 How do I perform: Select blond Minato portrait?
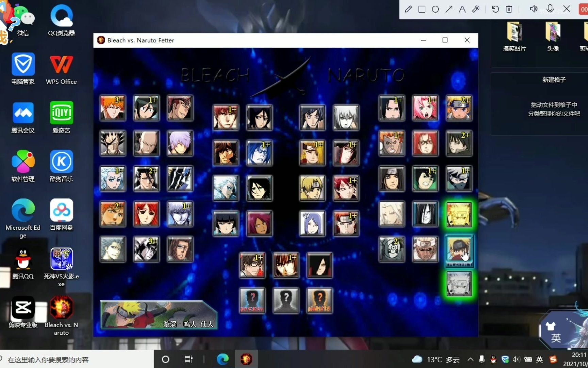point(312,188)
